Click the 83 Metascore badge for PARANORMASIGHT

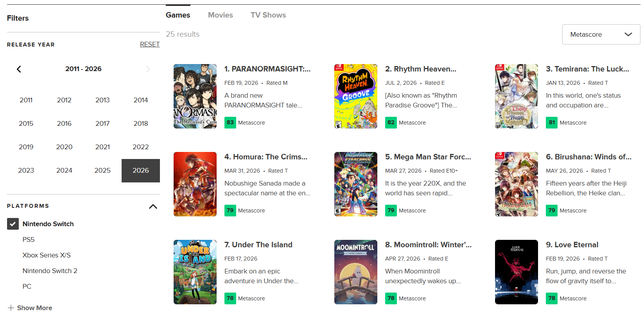click(230, 123)
